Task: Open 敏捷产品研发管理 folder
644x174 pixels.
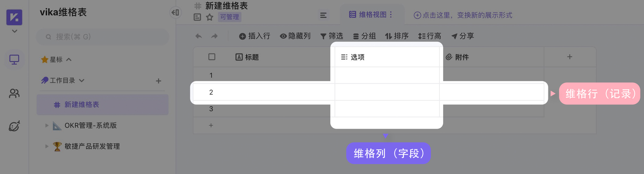Action: point(92,146)
